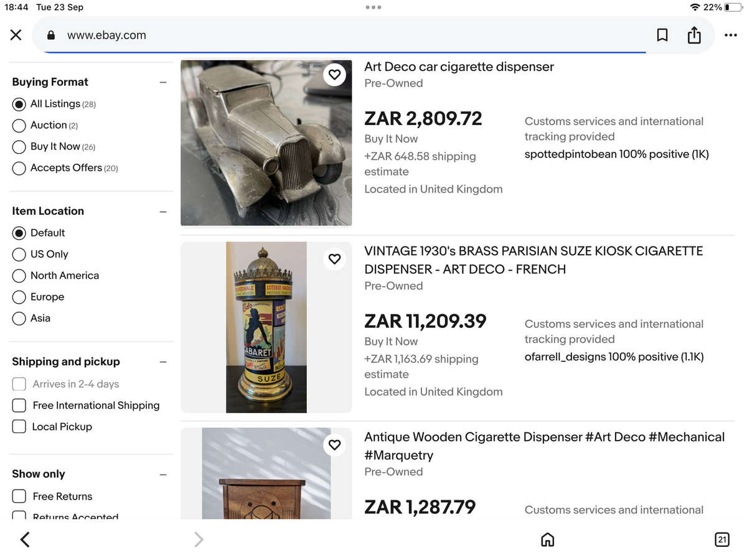This screenshot has width=747, height=560.
Task: Collapse the Item Location filter group
Action: pyautogui.click(x=163, y=212)
